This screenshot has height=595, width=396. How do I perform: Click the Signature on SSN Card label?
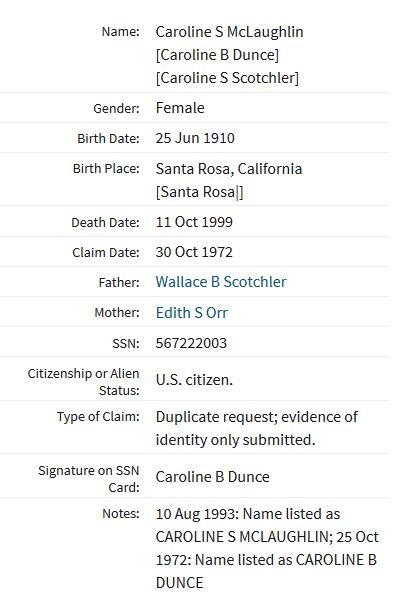pyautogui.click(x=89, y=479)
